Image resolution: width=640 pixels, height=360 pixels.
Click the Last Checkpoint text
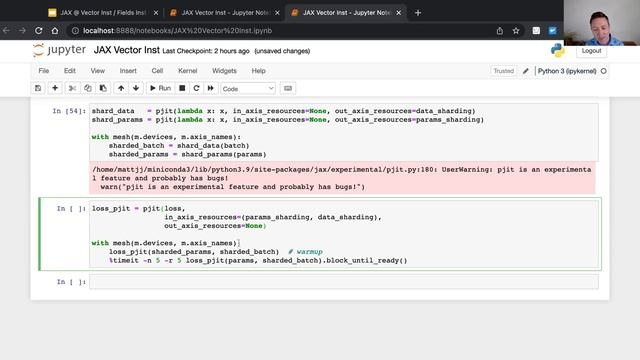(206, 51)
